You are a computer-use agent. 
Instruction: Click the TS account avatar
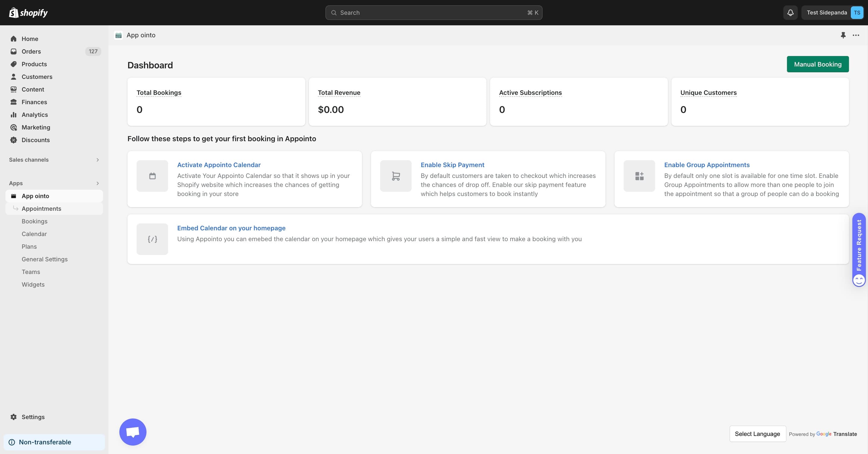coord(857,12)
